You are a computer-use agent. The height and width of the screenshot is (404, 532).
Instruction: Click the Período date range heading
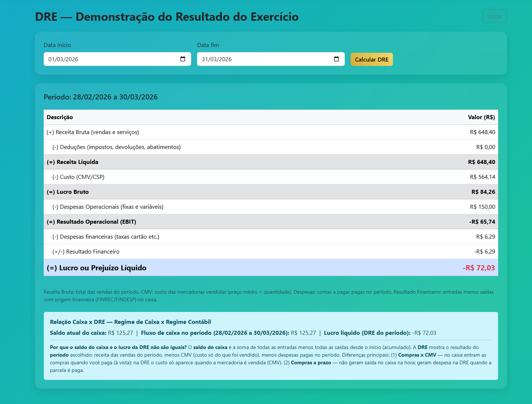101,97
